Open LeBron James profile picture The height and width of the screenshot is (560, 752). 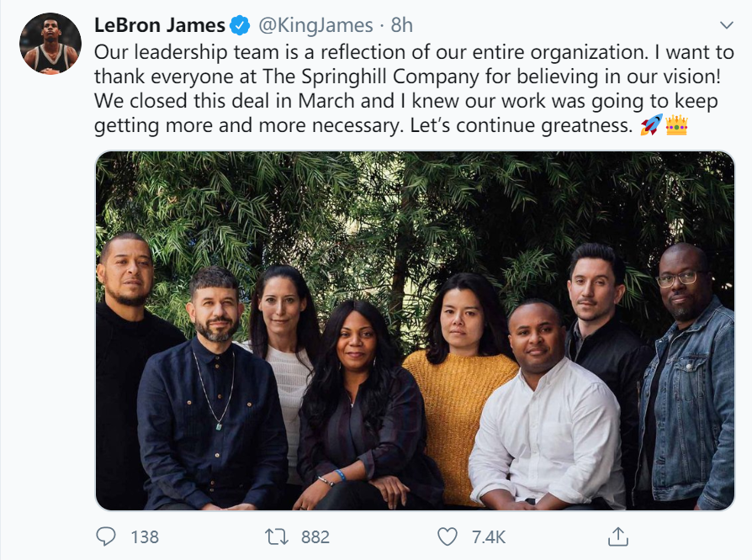50,44
